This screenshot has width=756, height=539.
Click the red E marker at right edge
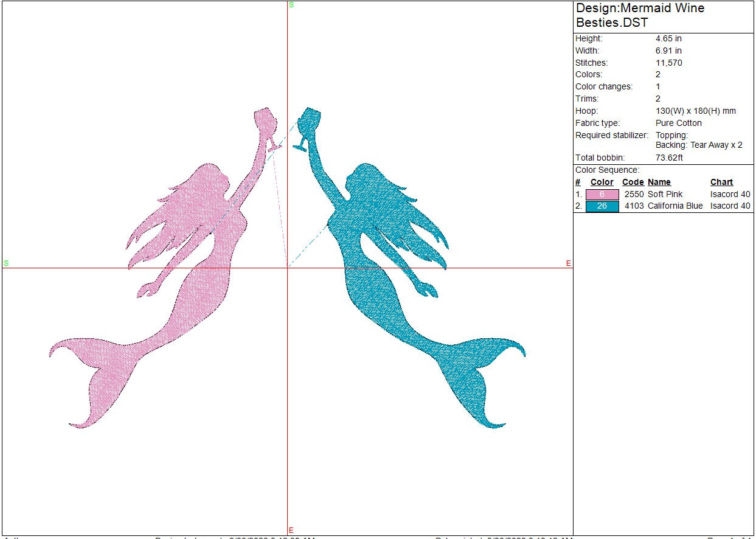(x=569, y=263)
